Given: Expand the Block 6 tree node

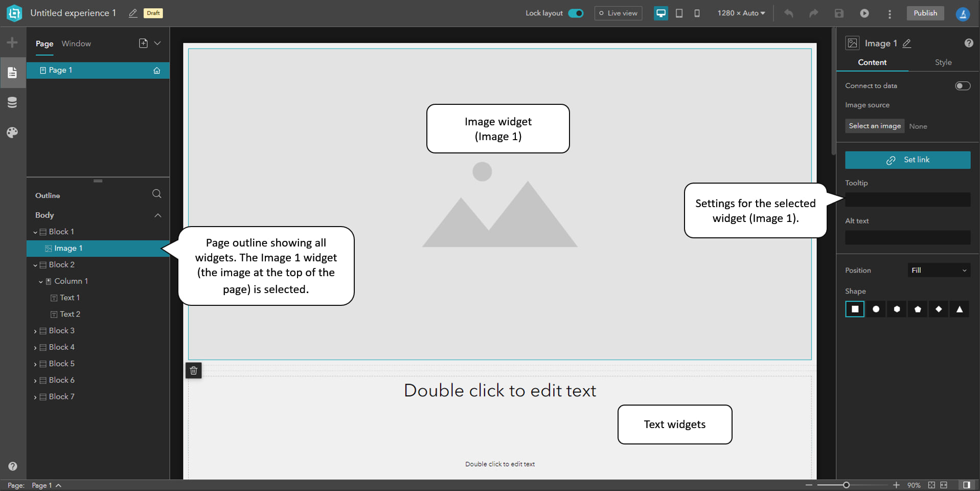Looking at the screenshot, I should [x=35, y=381].
